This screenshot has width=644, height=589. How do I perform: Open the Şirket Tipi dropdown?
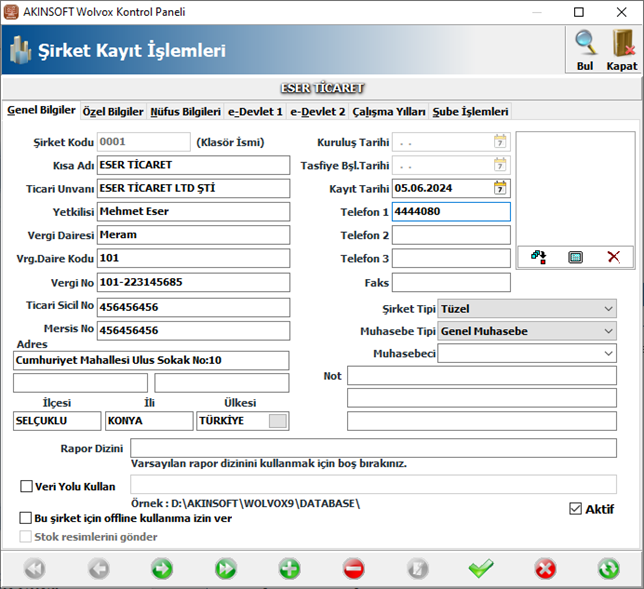tap(608, 309)
